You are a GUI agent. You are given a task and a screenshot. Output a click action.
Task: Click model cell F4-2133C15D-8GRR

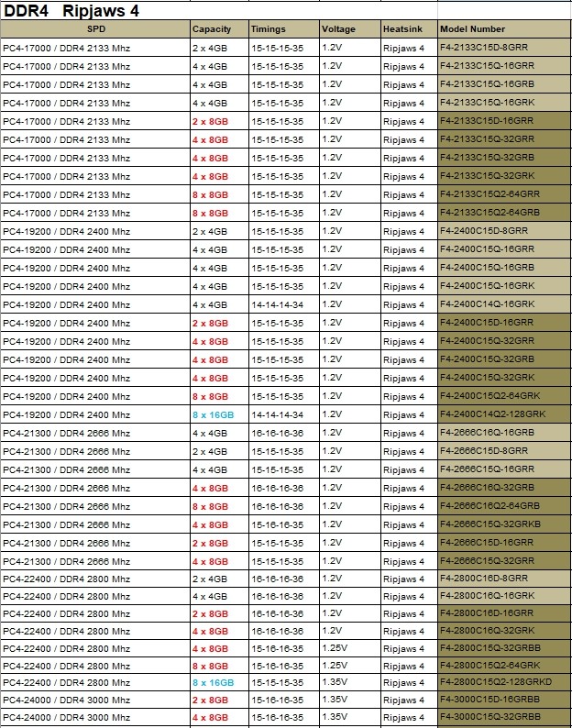(504, 48)
